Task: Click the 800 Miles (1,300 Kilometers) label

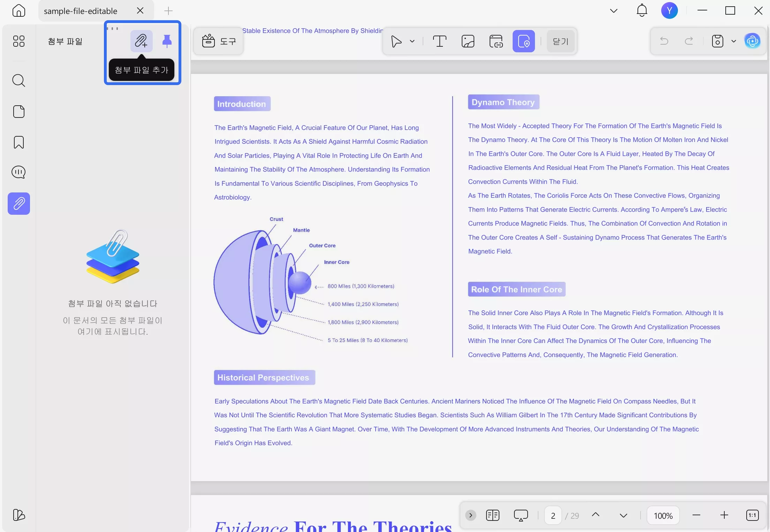Action: 361,286
